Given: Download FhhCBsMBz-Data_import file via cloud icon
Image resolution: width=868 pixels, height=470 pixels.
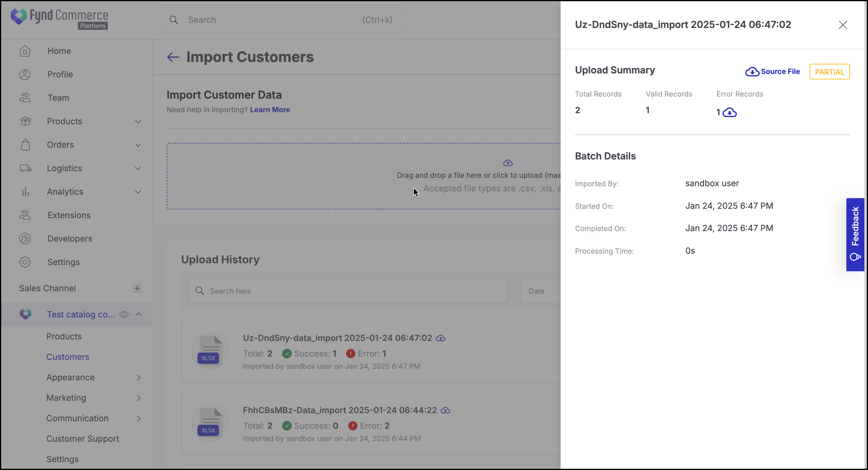Looking at the screenshot, I should tap(445, 410).
